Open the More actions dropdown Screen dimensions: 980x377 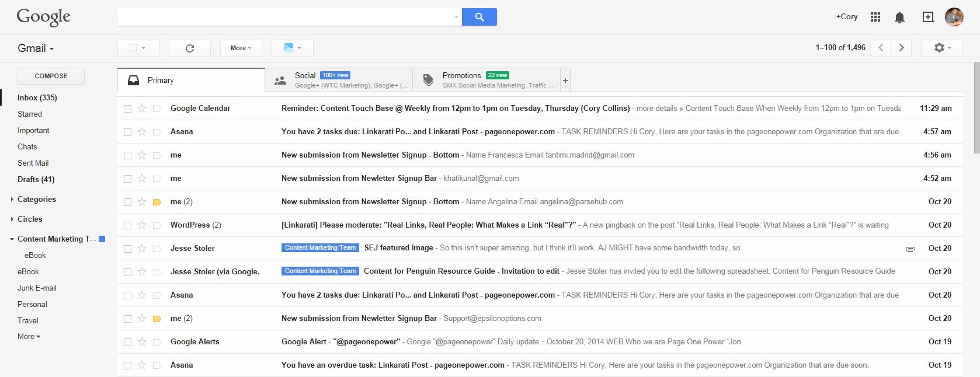coord(241,48)
